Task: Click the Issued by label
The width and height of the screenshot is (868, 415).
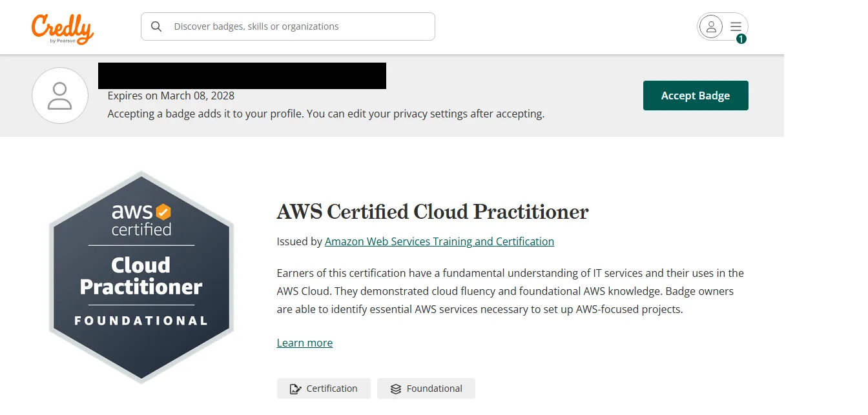Action: [299, 241]
